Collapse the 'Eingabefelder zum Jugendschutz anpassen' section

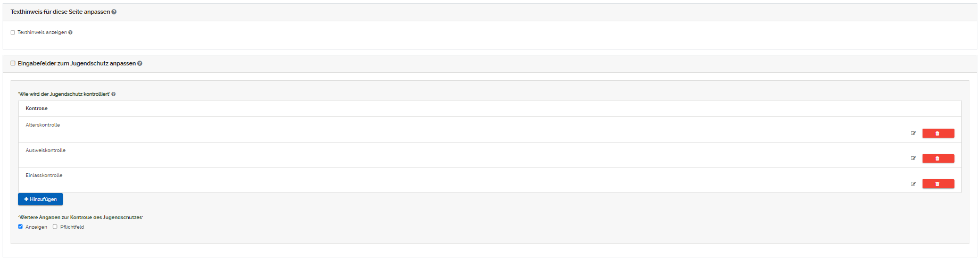[x=13, y=63]
